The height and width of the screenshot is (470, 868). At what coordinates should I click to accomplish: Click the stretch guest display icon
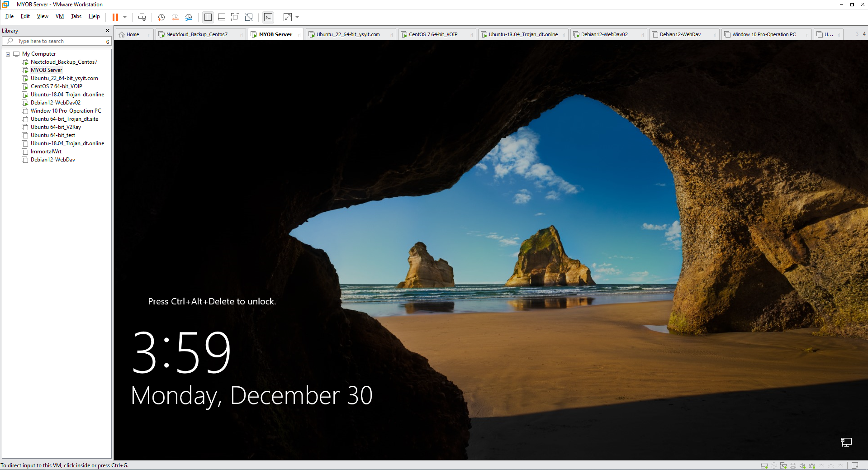288,17
